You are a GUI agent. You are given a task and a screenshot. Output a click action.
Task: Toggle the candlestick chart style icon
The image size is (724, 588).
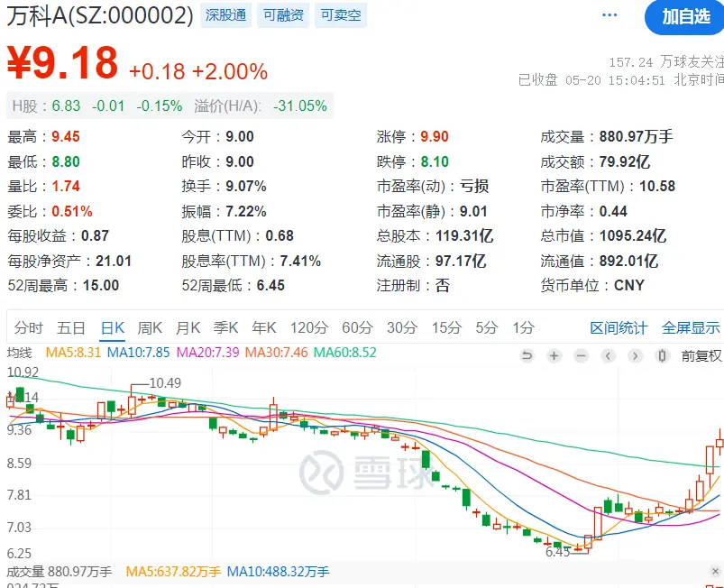coord(662,356)
